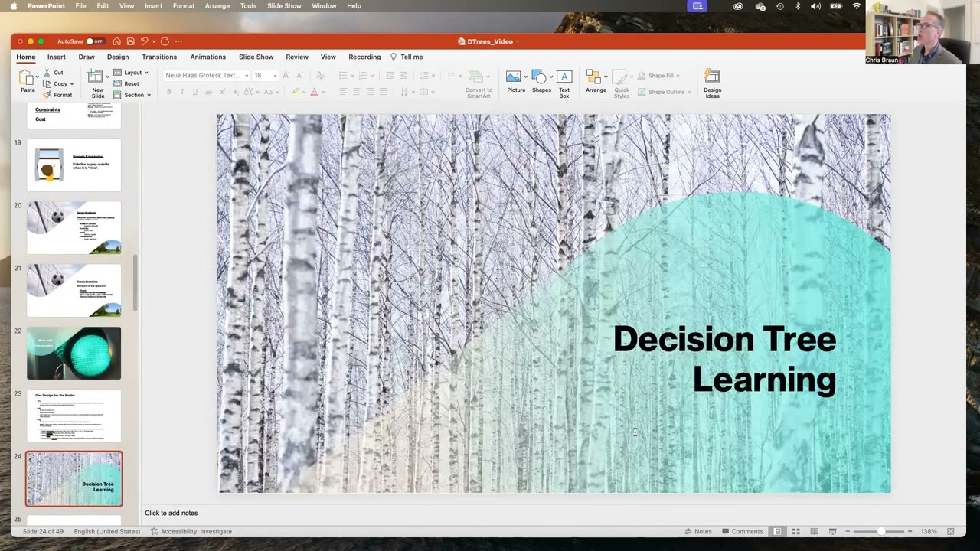Toggle Comments pane in status bar
The width and height of the screenshot is (980, 551).
742,531
